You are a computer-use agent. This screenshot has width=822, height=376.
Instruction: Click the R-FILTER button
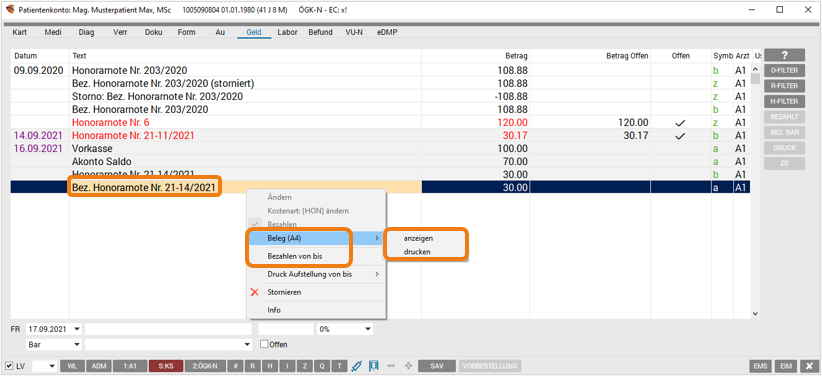tap(784, 86)
